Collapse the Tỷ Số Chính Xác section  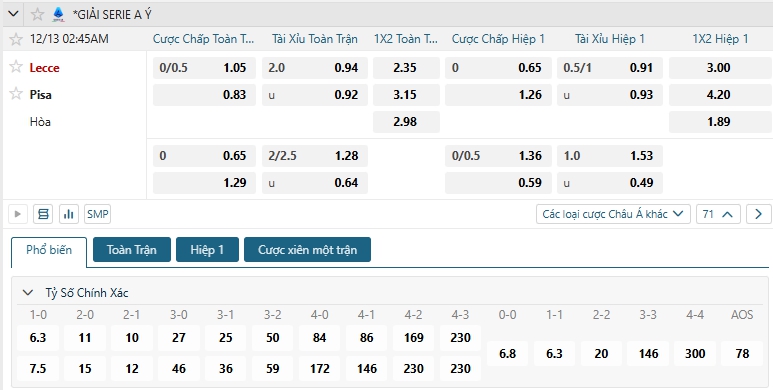pos(28,293)
